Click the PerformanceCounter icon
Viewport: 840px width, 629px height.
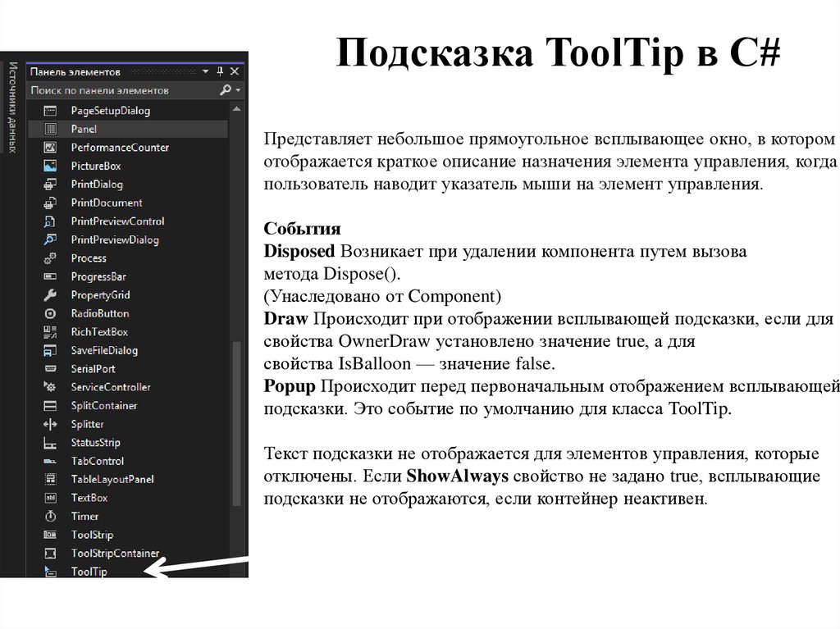pos(50,148)
